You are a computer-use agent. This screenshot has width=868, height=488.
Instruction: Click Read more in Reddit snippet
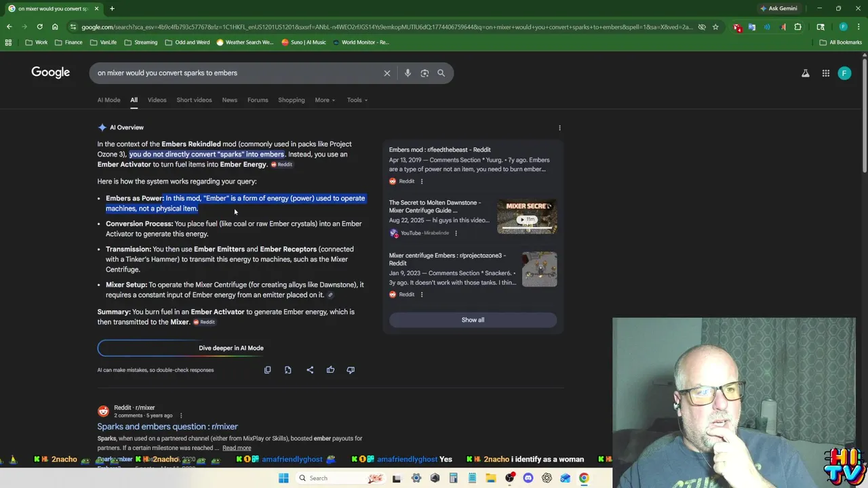[x=237, y=448]
